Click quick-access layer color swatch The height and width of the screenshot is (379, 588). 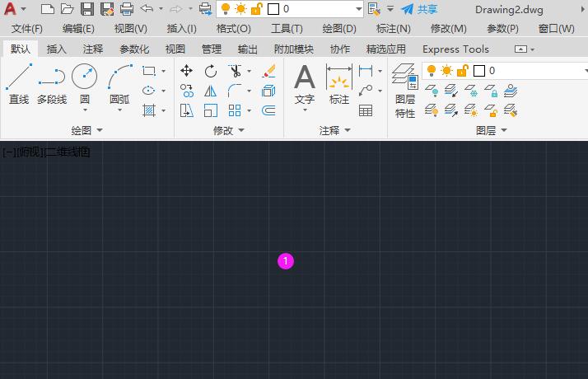(273, 9)
